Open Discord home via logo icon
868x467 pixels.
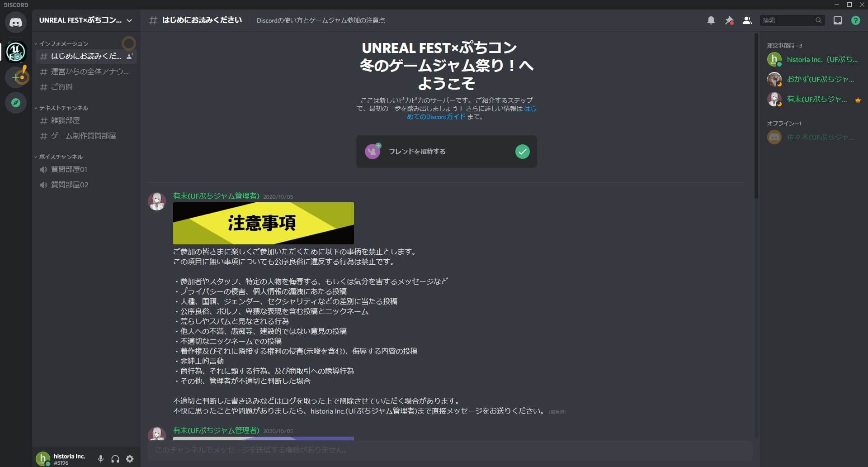pos(16,22)
